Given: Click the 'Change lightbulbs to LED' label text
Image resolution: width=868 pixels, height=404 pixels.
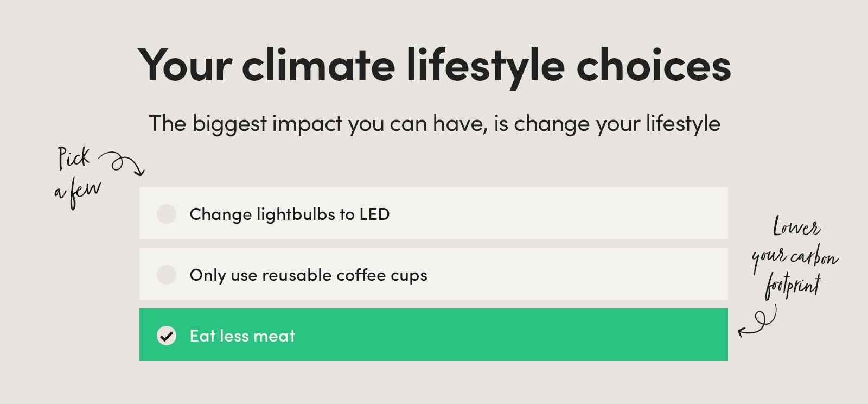Looking at the screenshot, I should click(x=290, y=214).
